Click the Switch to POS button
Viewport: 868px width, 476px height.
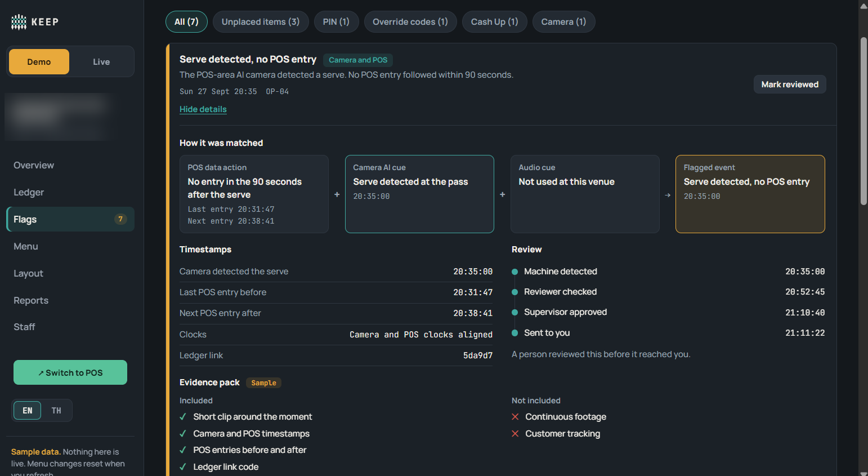click(70, 372)
